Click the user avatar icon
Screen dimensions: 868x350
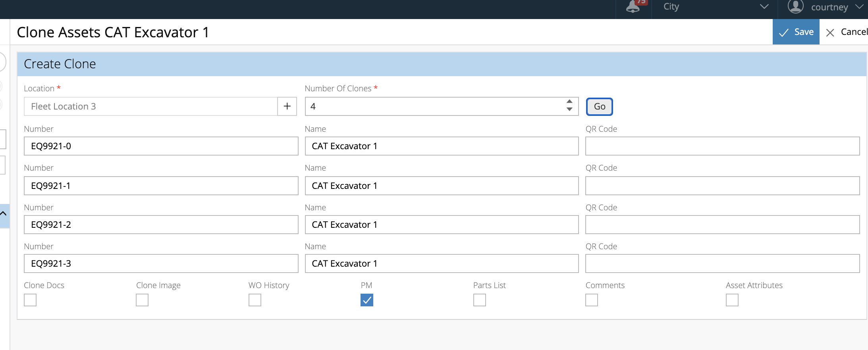coord(795,6)
